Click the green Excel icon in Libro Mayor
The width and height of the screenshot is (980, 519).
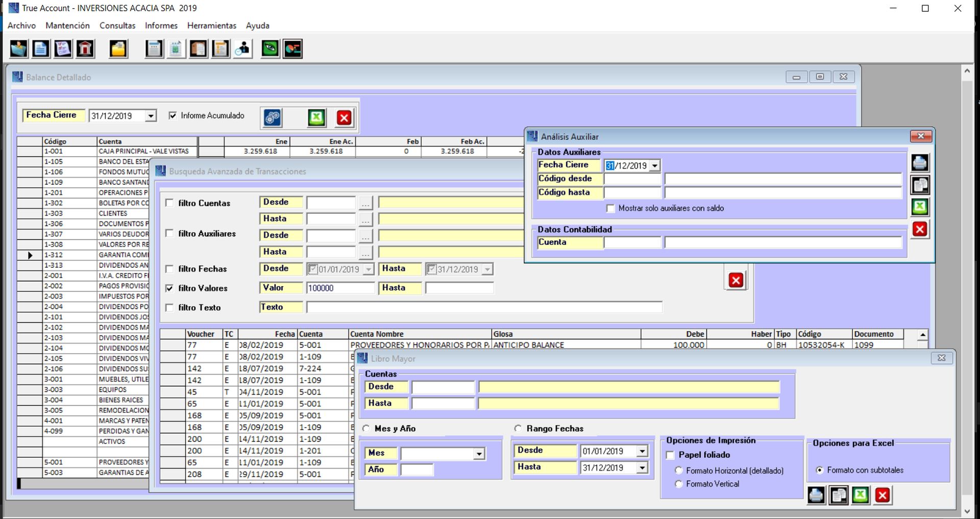[861, 495]
